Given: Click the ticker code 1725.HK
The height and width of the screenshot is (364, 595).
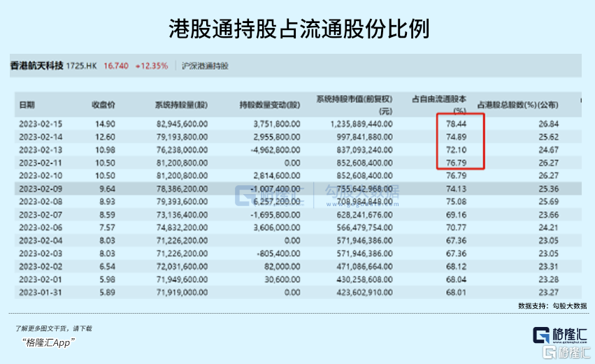Looking at the screenshot, I should (82, 66).
